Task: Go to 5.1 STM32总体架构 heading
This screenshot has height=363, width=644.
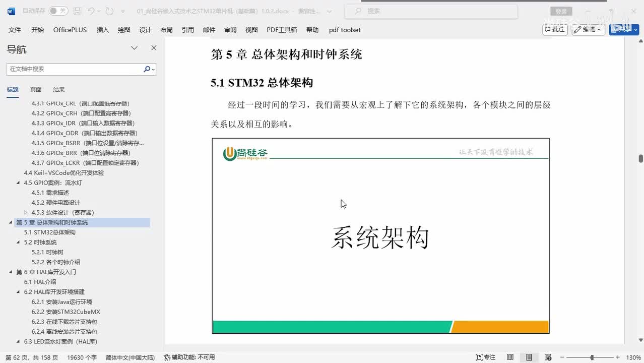Action: point(50,232)
